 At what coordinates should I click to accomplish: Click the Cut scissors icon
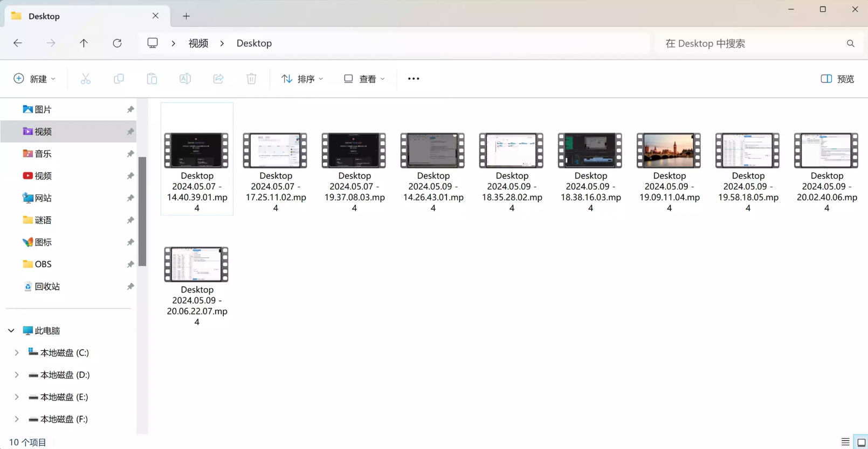pyautogui.click(x=86, y=79)
